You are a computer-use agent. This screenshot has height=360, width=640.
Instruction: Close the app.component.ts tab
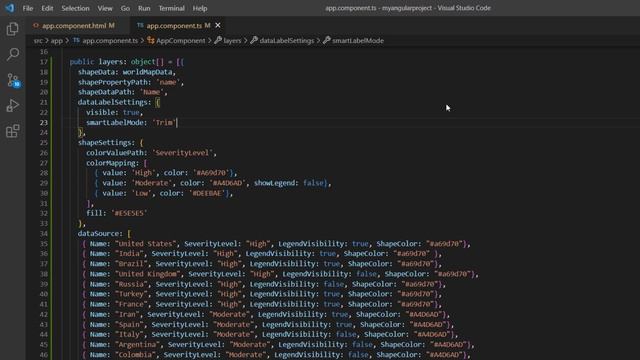(x=218, y=25)
